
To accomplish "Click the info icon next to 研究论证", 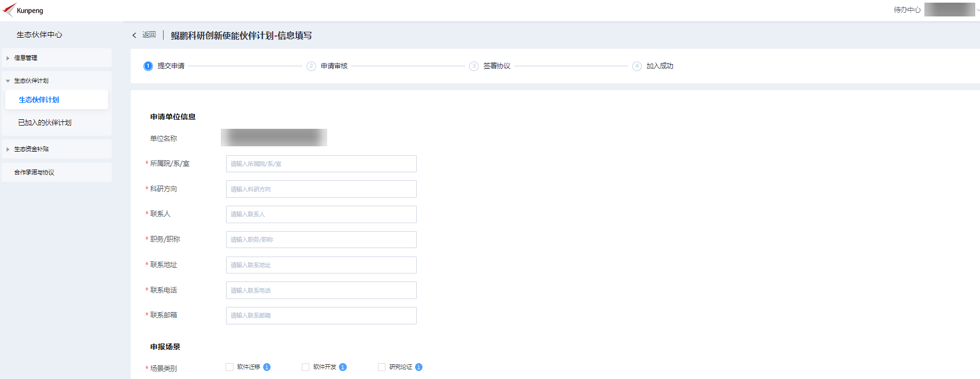I will click(x=419, y=367).
